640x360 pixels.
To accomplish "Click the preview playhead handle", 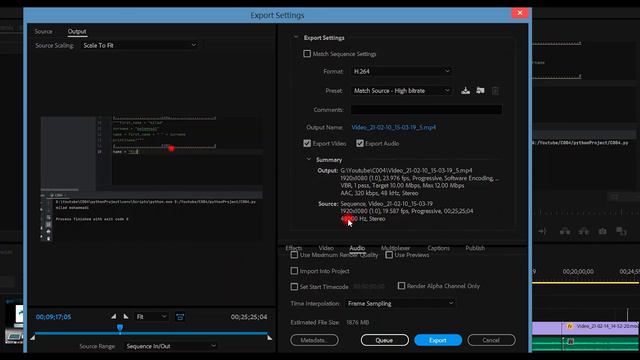I will click(120, 327).
